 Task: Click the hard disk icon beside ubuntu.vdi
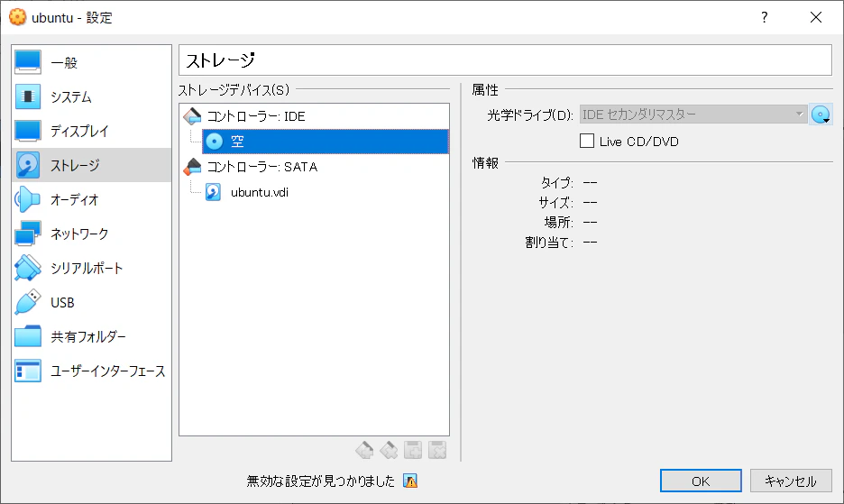pyautogui.click(x=213, y=192)
